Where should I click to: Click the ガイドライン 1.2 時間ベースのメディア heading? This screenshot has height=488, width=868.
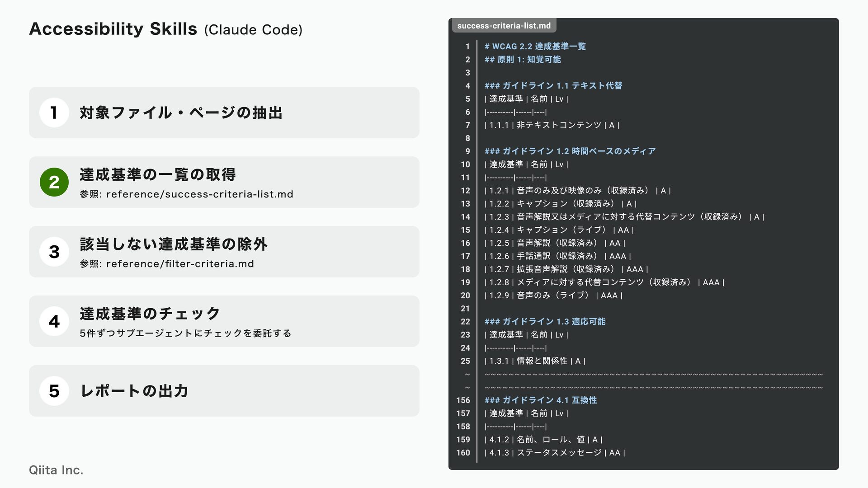570,151
